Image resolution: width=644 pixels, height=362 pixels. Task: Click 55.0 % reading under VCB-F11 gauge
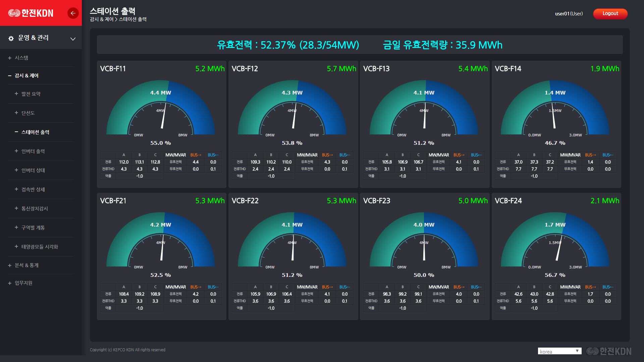(161, 143)
